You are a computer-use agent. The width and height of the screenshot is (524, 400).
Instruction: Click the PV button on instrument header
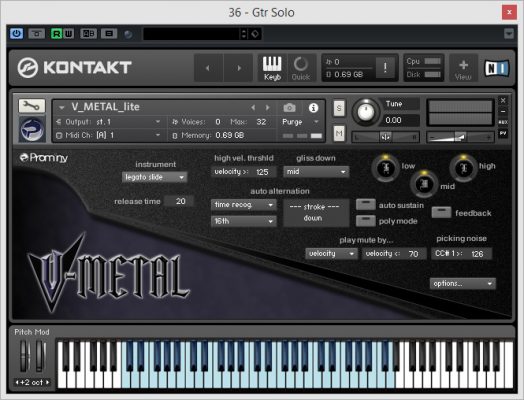click(503, 133)
